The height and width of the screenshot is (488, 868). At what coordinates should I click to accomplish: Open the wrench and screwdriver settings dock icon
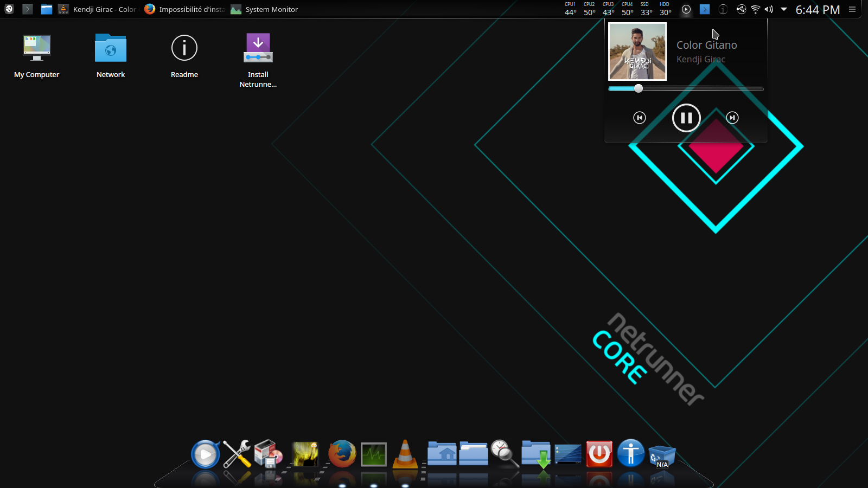237,454
